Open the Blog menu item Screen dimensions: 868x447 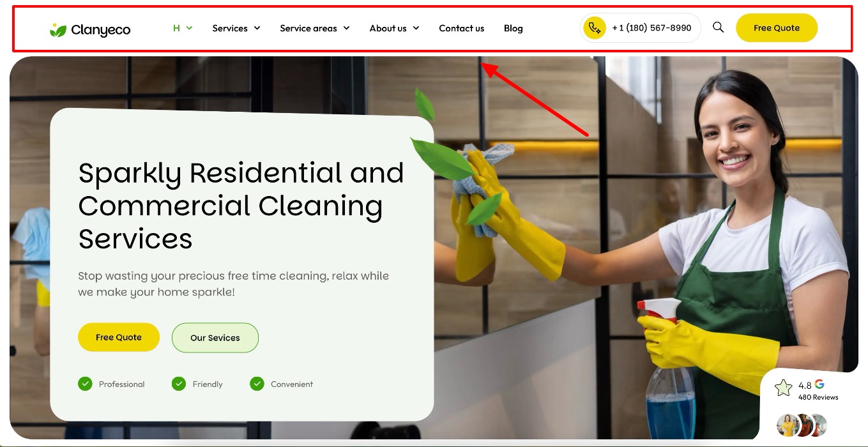514,28
